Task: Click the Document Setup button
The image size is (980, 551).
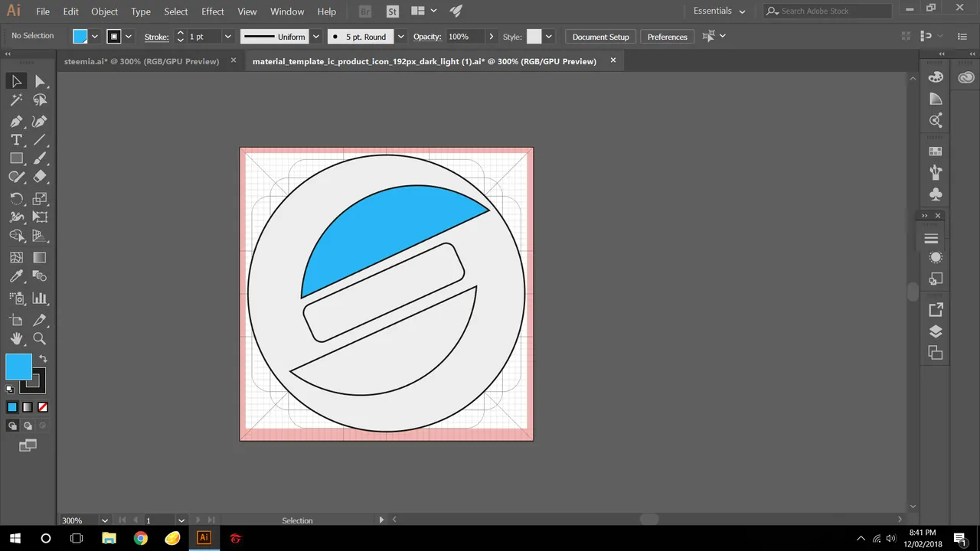Action: [601, 37]
